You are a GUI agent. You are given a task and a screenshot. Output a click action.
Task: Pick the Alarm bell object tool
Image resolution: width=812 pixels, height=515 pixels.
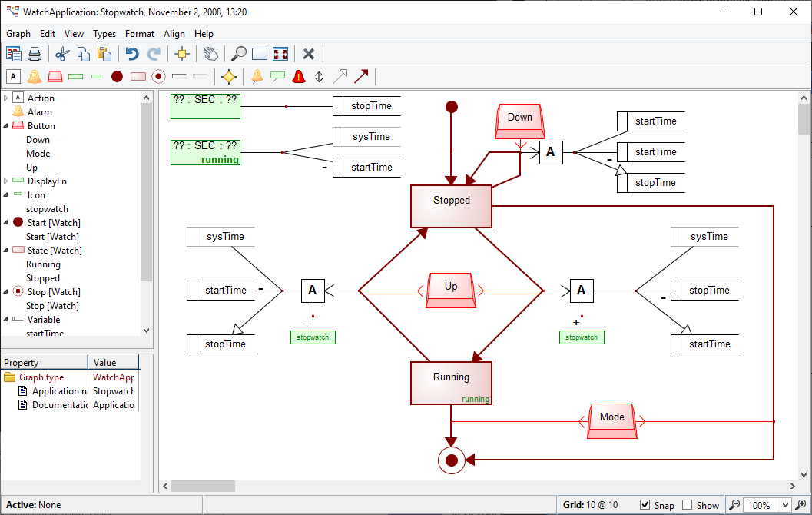[x=35, y=76]
